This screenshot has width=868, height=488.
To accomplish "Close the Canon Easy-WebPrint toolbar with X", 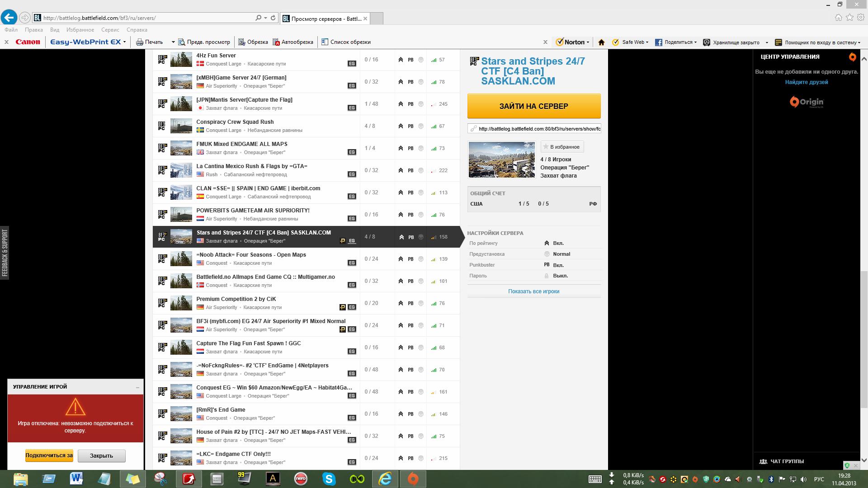I will pyautogui.click(x=6, y=42).
